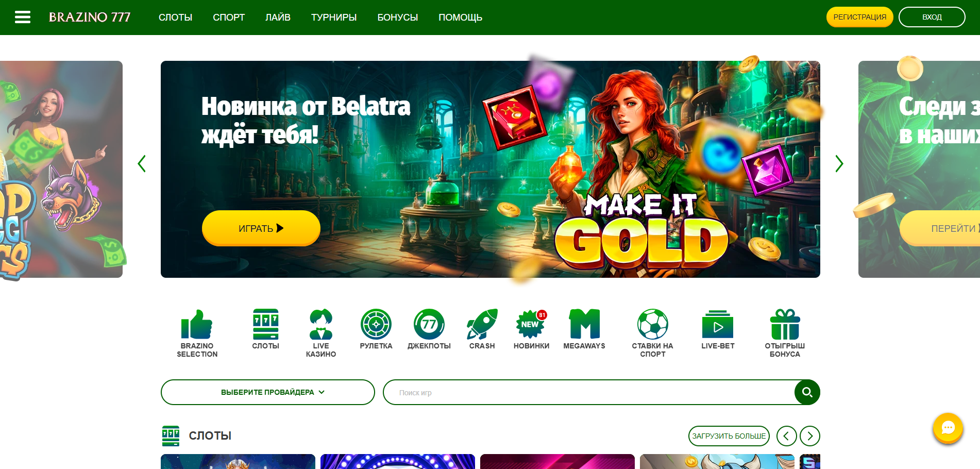Click the yellow Регистрация button
Viewport: 980px width, 469px height.
coord(860,17)
